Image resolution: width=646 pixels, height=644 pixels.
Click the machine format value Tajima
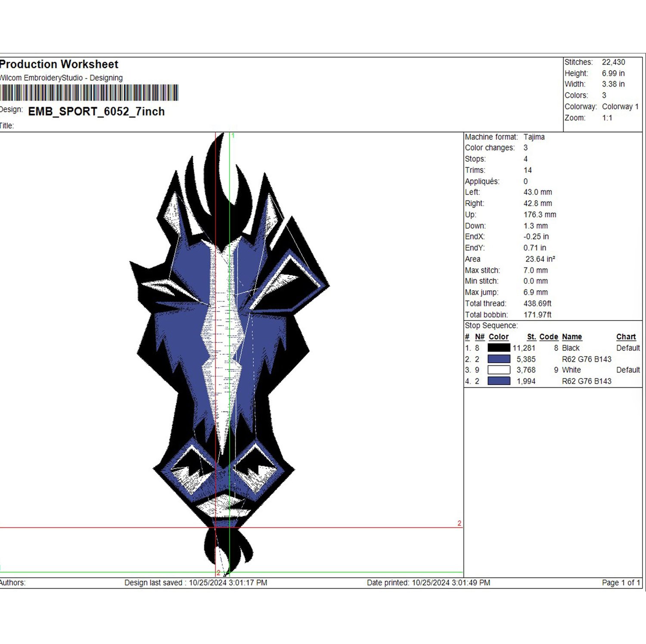534,137
